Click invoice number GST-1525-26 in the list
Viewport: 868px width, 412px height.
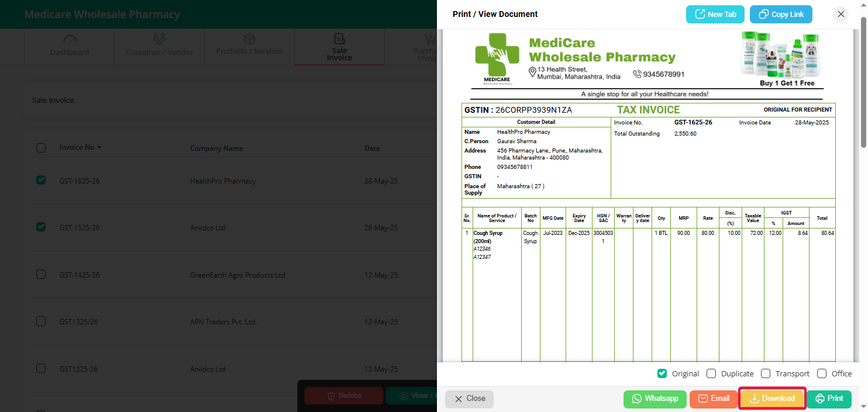pyautogui.click(x=80, y=228)
